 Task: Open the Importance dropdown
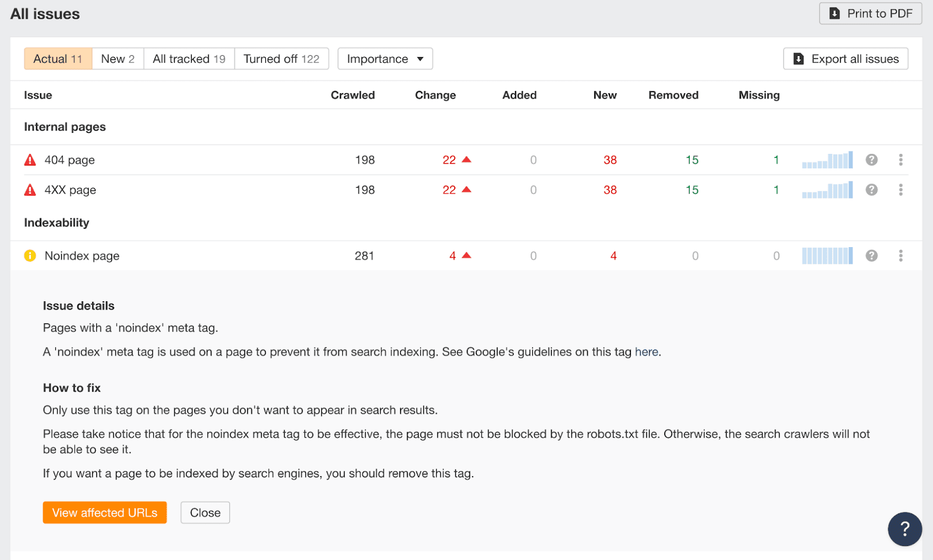pyautogui.click(x=384, y=58)
